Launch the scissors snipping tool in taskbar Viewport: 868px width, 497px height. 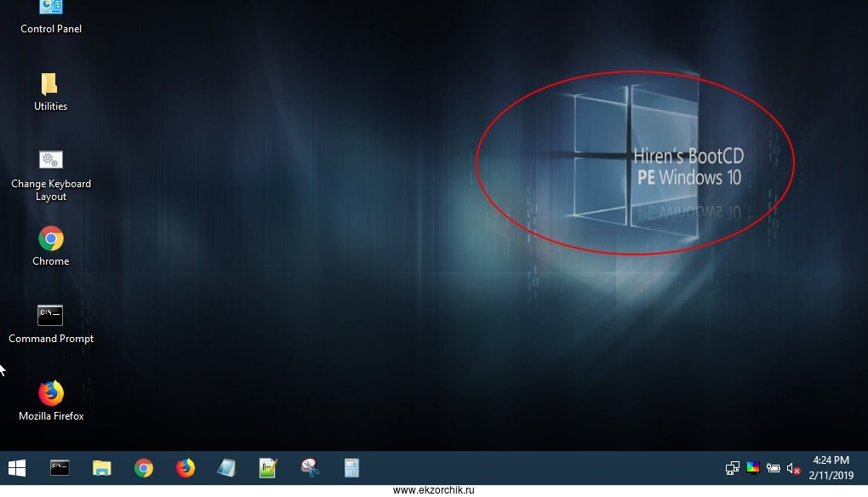tap(310, 468)
